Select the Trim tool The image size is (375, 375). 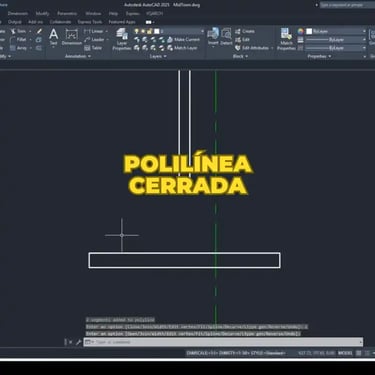[x=19, y=31]
